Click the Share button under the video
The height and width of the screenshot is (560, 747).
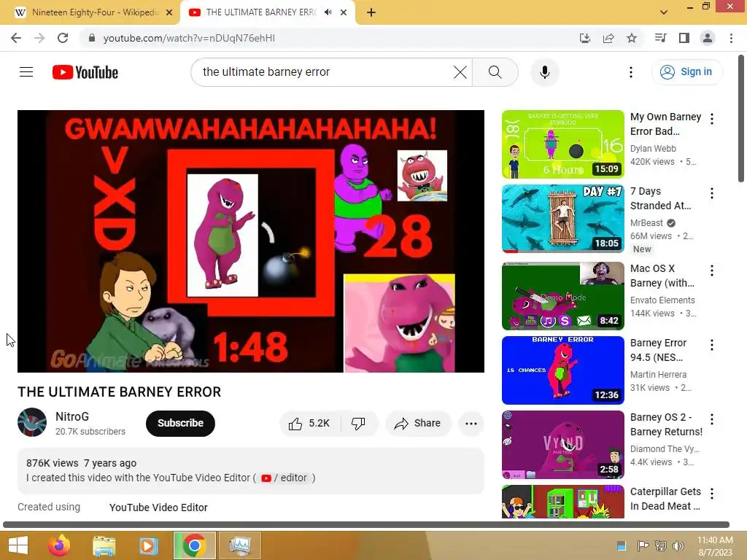(418, 424)
